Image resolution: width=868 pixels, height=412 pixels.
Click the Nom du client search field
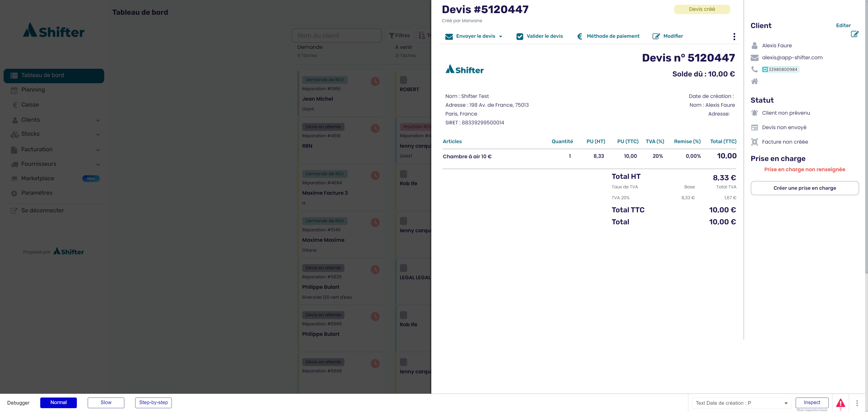click(336, 36)
